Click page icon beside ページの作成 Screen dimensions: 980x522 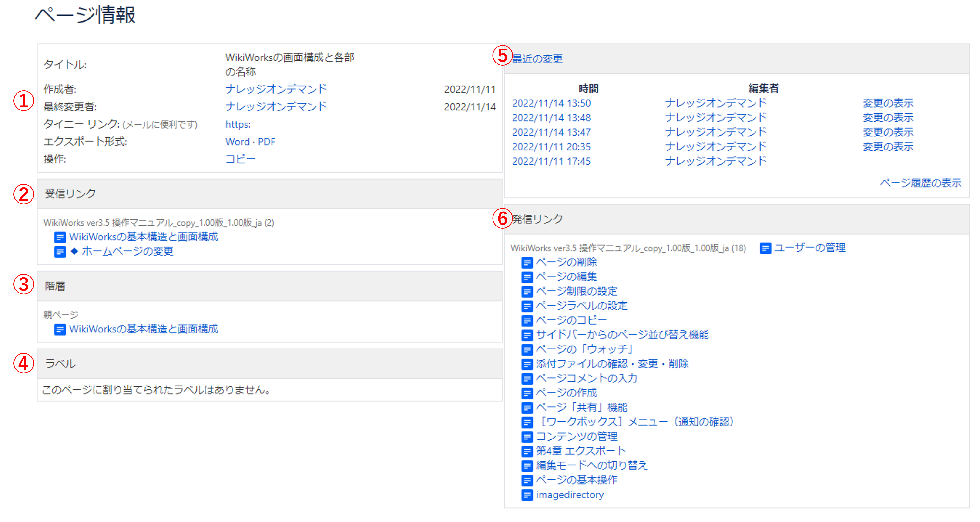527,393
